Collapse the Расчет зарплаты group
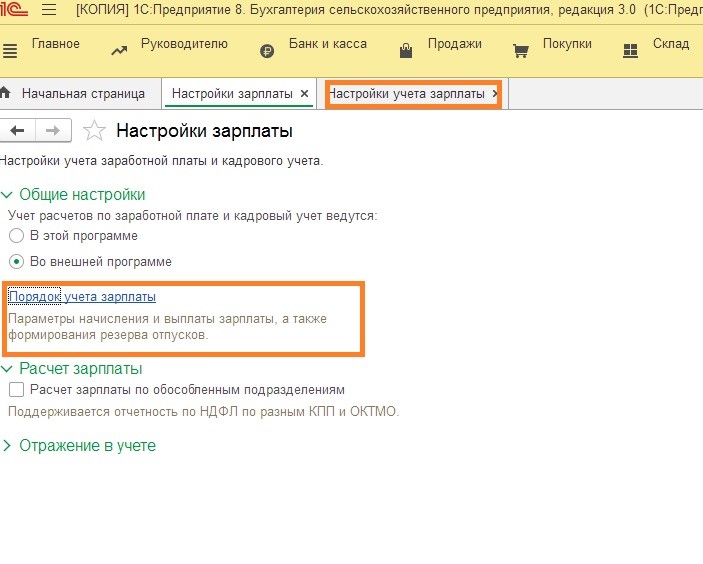The width and height of the screenshot is (703, 564). [x=6, y=369]
